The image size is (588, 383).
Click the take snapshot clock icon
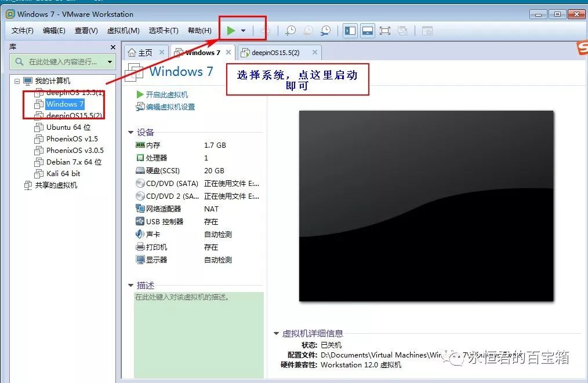(291, 31)
